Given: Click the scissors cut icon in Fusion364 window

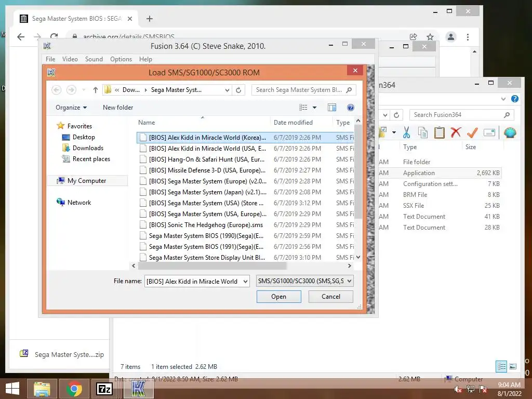Looking at the screenshot, I should tap(406, 132).
